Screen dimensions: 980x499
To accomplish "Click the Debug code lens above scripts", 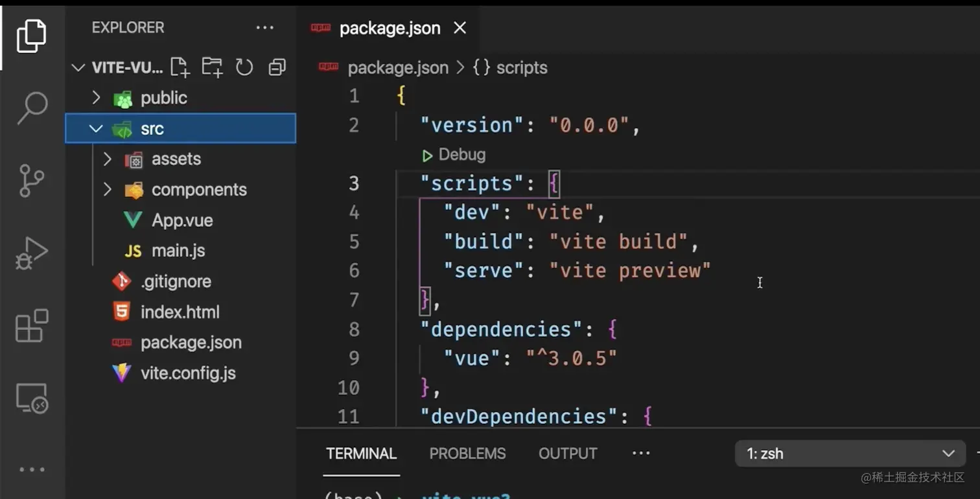I will tap(454, 155).
